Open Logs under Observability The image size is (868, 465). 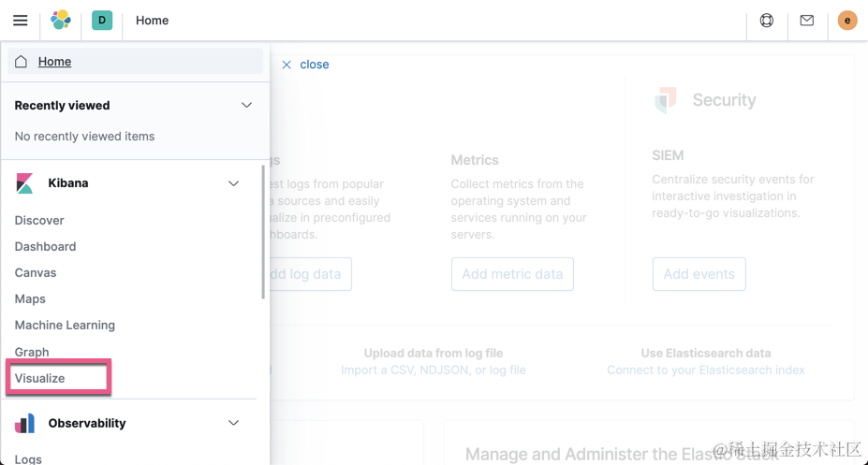point(28,458)
